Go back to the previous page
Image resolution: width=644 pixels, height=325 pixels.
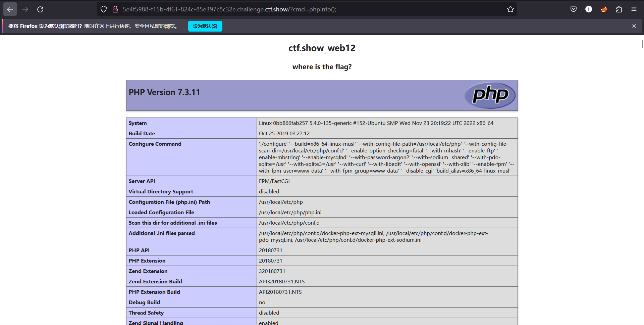[10, 9]
